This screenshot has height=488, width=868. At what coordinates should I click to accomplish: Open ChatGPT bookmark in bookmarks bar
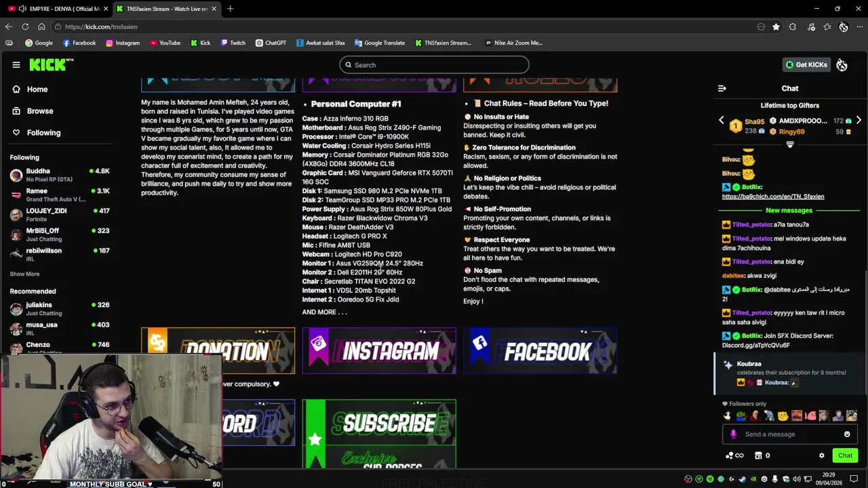(271, 43)
